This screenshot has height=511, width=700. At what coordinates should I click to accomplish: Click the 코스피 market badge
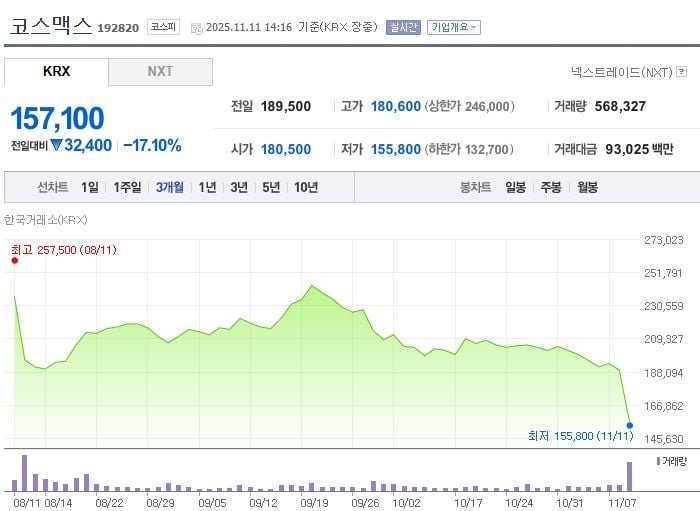coord(163,28)
